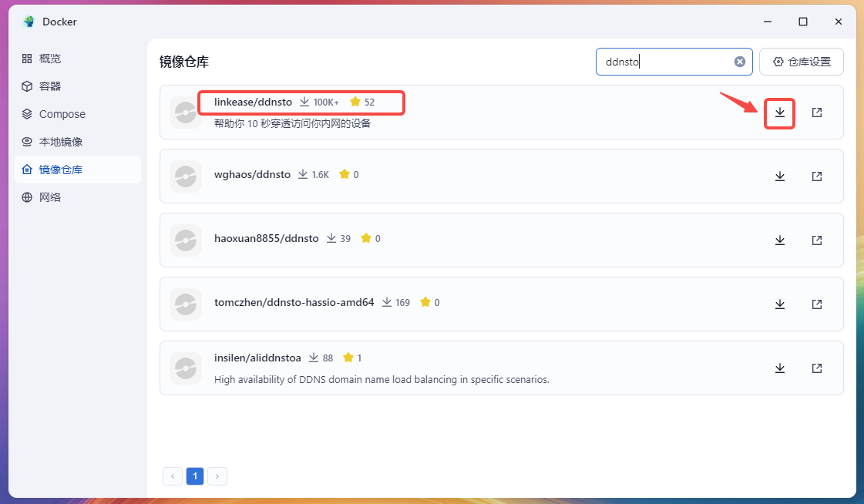864x504 pixels.
Task: Click insilen/aliddnstoa repository thumbnail icon
Action: coord(186,368)
